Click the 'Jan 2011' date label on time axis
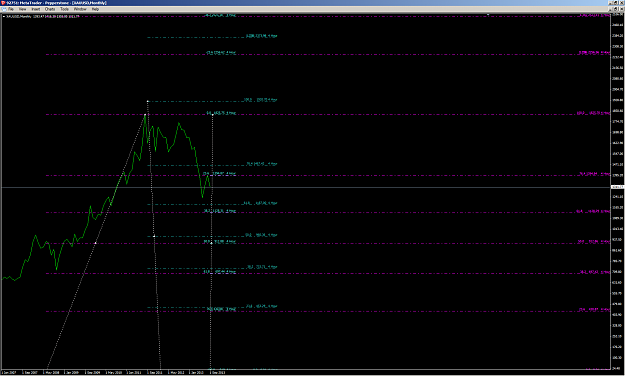This screenshot has height=376, width=625. pos(134,372)
